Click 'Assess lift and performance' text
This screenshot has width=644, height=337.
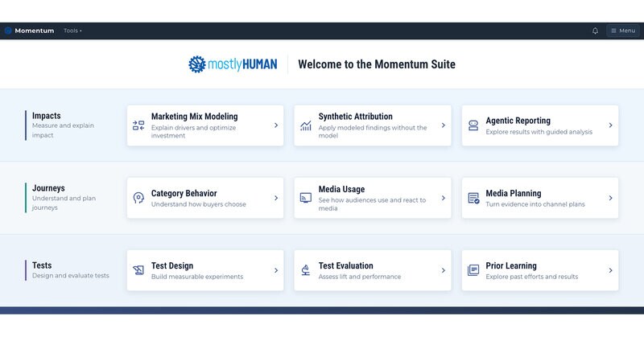360,277
